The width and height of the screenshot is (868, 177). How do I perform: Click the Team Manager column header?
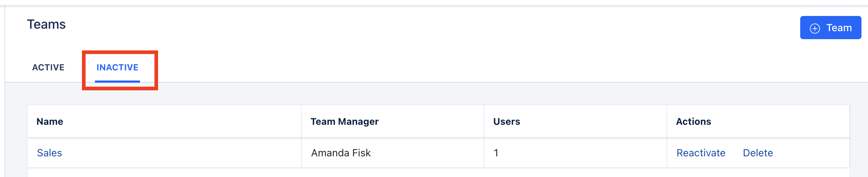(344, 122)
